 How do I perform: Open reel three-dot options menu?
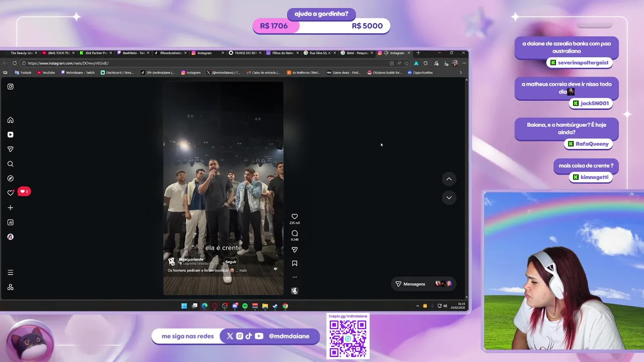[x=294, y=277]
